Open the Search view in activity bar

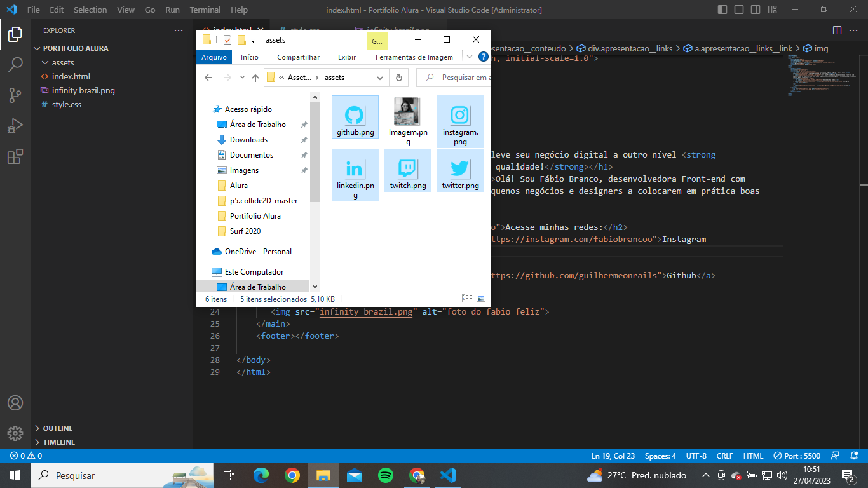click(15, 64)
